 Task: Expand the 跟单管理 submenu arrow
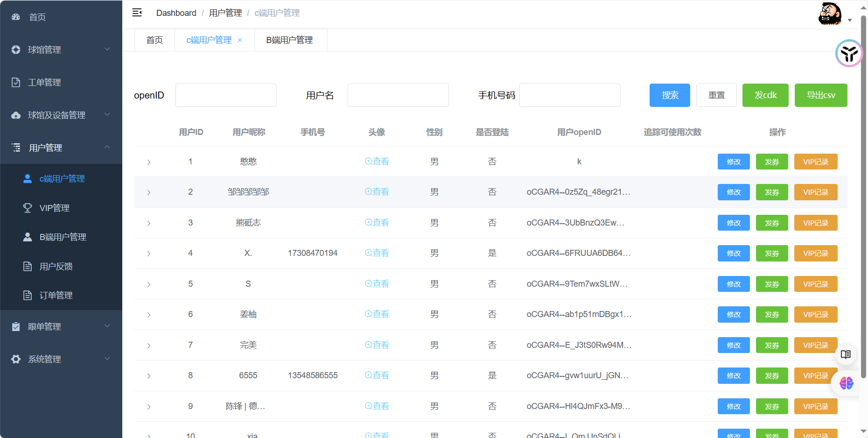tap(107, 326)
